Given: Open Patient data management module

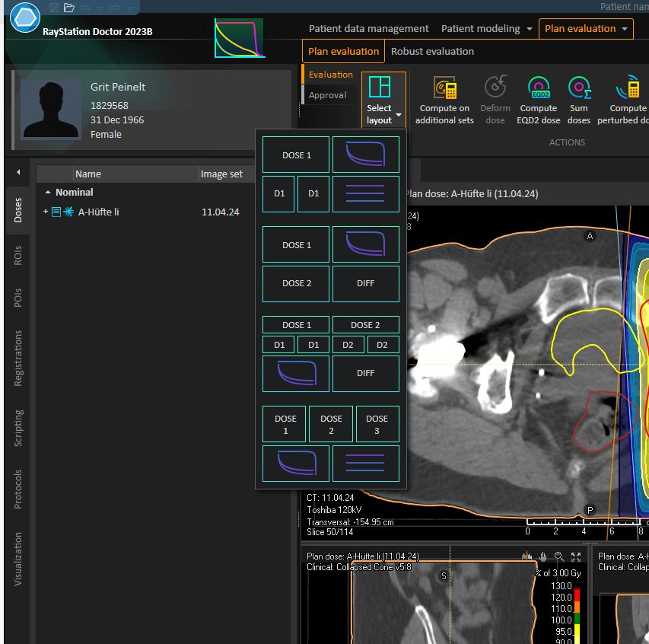Looking at the screenshot, I should pyautogui.click(x=368, y=29).
